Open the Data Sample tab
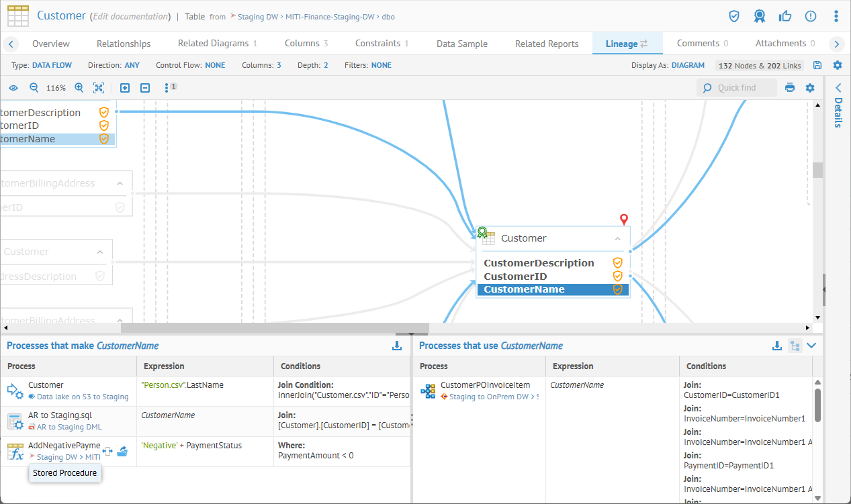 462,44
